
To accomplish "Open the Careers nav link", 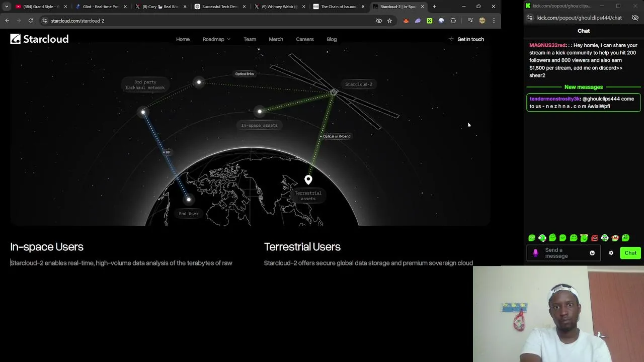I will [305, 39].
